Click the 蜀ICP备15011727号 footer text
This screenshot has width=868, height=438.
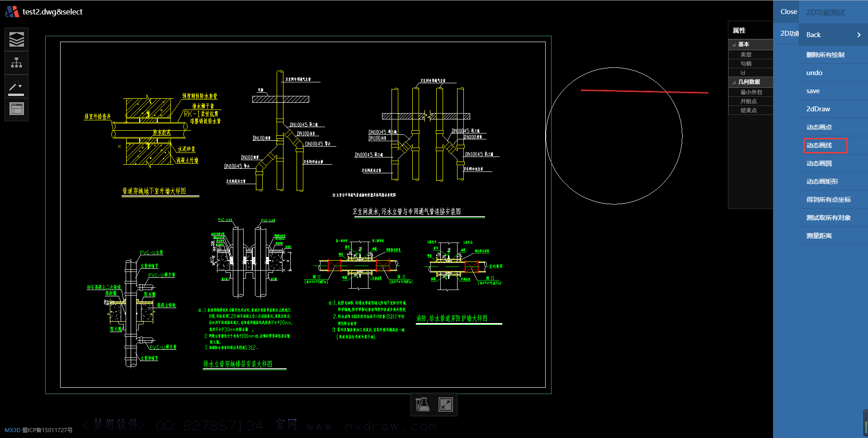tap(47, 430)
